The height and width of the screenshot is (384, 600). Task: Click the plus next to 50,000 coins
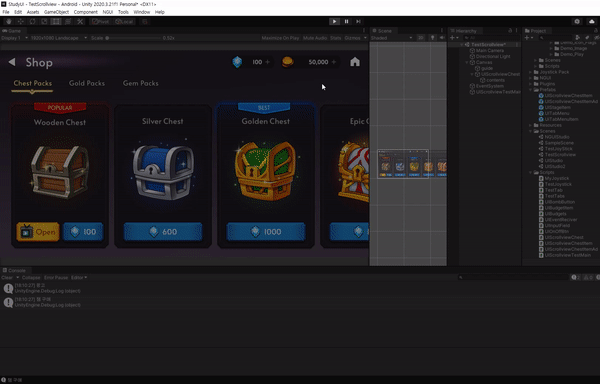tap(334, 62)
